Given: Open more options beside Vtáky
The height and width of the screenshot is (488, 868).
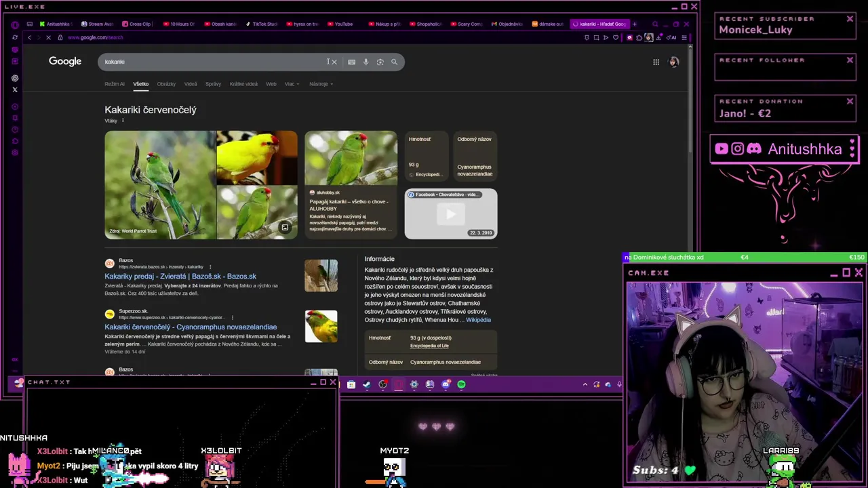Looking at the screenshot, I should point(123,121).
